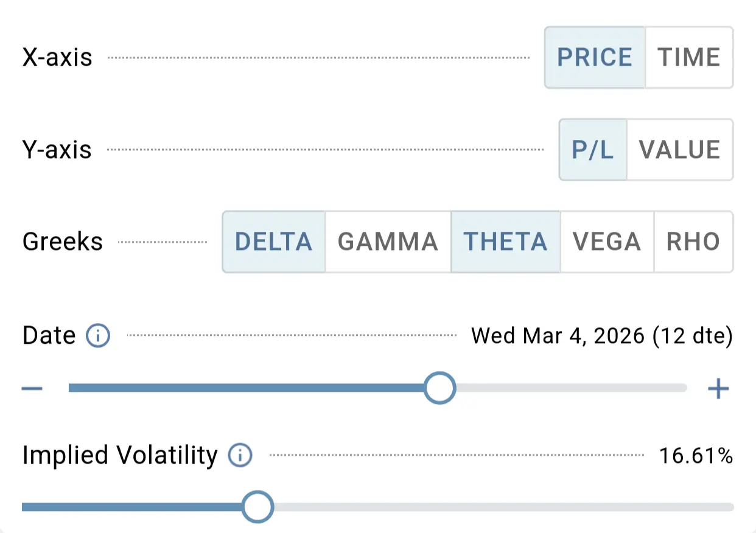Switch Y-axis to VALUE

click(x=680, y=150)
